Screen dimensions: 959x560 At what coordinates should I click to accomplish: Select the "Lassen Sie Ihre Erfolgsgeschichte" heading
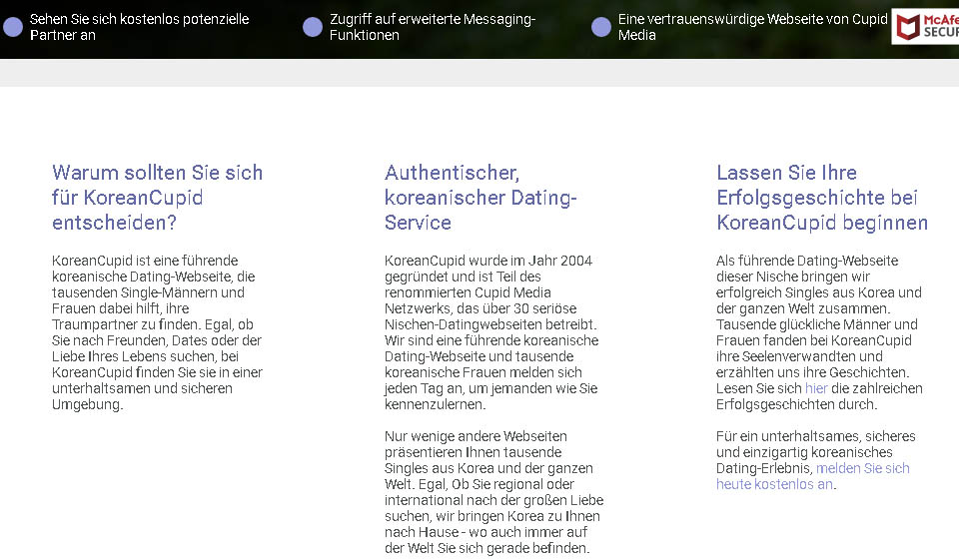pos(821,197)
